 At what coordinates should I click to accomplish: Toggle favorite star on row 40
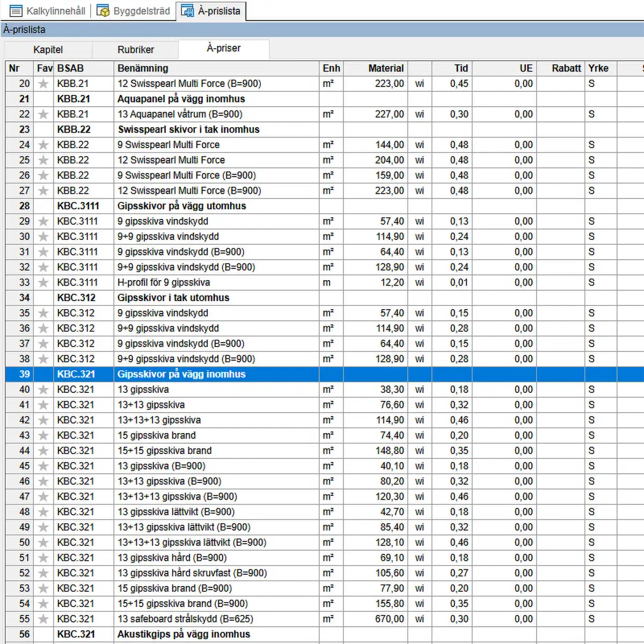click(43, 390)
